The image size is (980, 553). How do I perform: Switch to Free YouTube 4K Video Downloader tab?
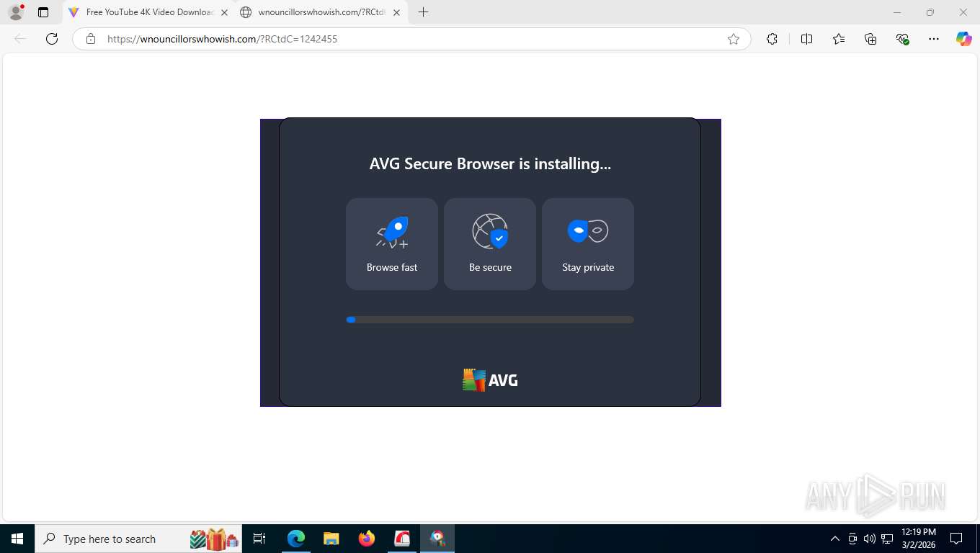tap(149, 12)
